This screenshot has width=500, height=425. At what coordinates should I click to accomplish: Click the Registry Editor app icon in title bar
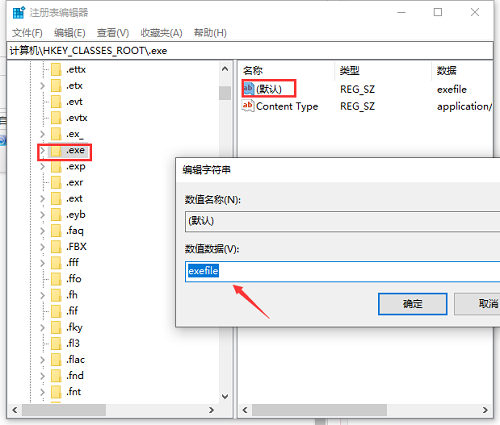[x=19, y=12]
